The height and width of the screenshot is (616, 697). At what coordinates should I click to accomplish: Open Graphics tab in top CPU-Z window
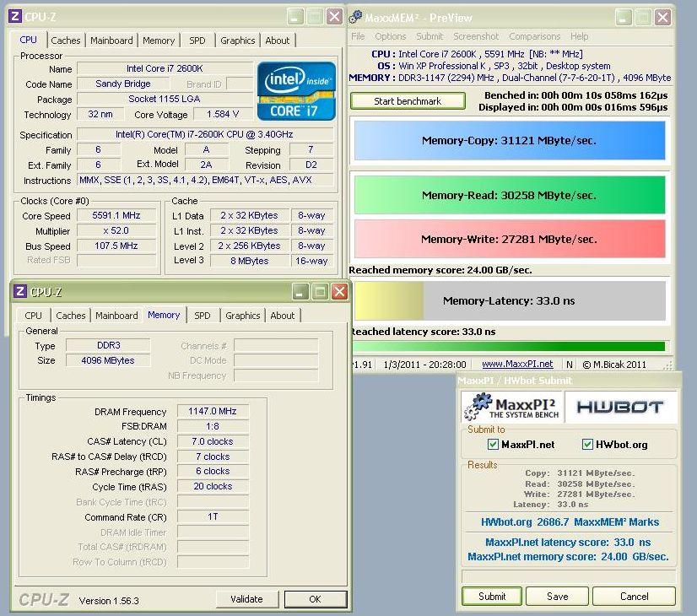[x=238, y=41]
